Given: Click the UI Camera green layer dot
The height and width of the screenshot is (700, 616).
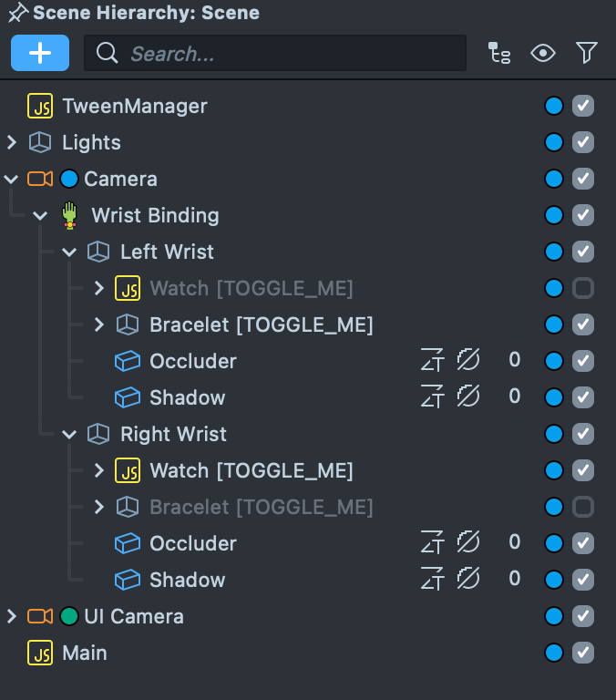Looking at the screenshot, I should pyautogui.click(x=69, y=616).
